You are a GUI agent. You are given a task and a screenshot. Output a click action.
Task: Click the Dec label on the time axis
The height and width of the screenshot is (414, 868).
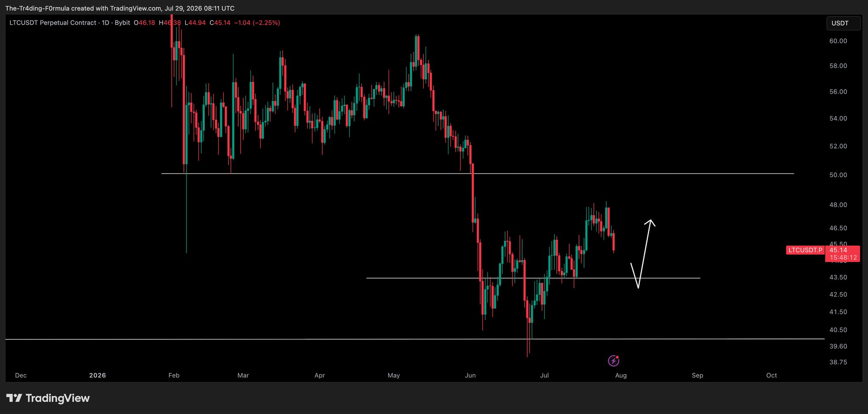click(x=21, y=375)
